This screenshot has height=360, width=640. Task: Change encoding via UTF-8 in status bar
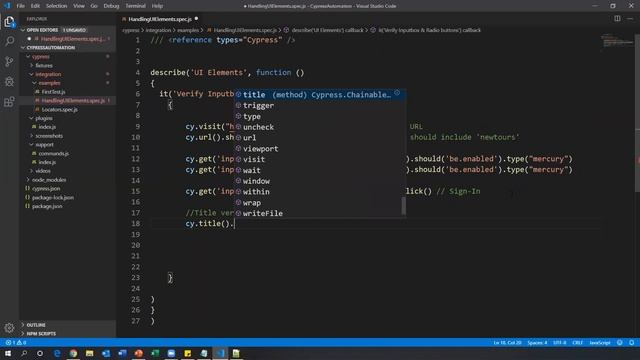coord(560,342)
